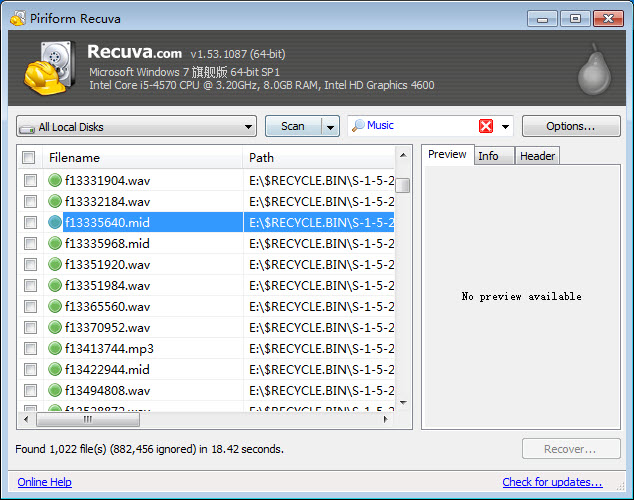Viewport: 634px width, 500px height.
Task: Sort by the Path column header
Action: click(319, 157)
